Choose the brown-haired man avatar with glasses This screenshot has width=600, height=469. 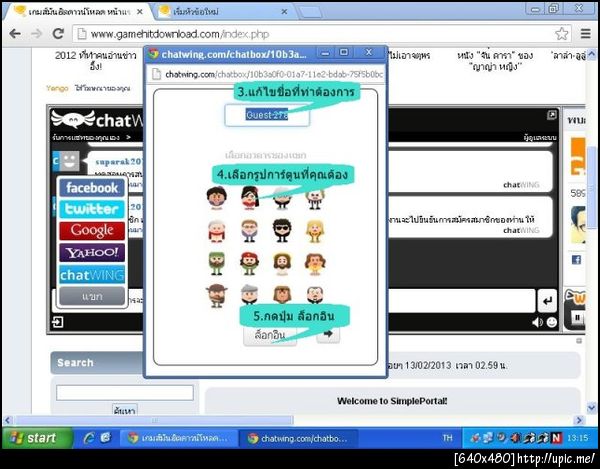coord(249,231)
